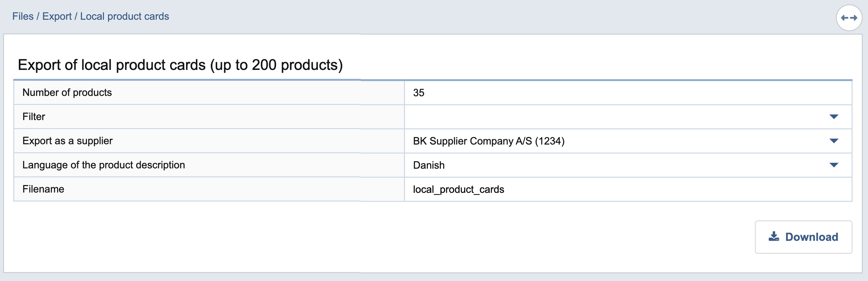Click the download tray icon
868x281 pixels.
tap(774, 237)
